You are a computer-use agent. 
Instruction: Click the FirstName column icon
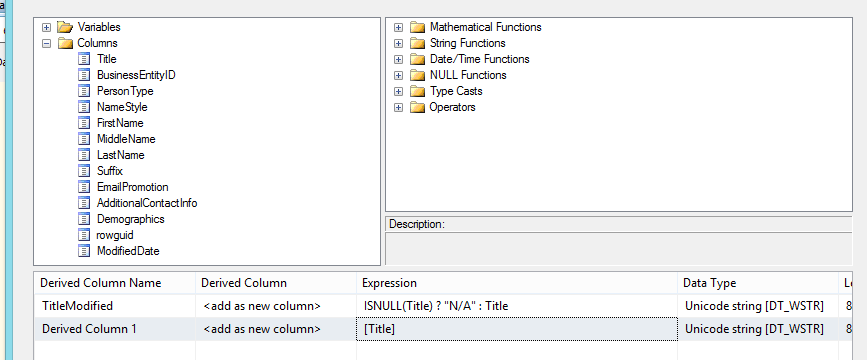point(84,123)
